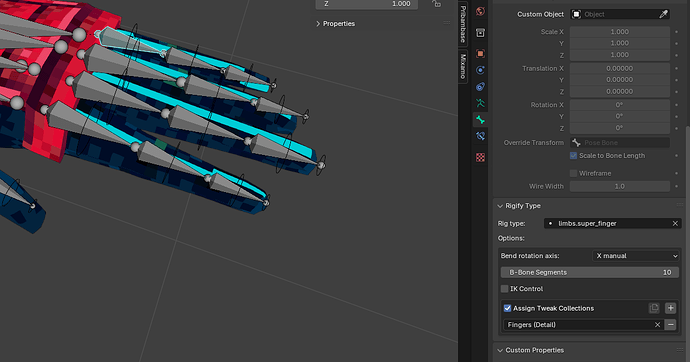Image resolution: width=690 pixels, height=362 pixels.
Task: Open the Armature object data tab
Action: (481, 103)
